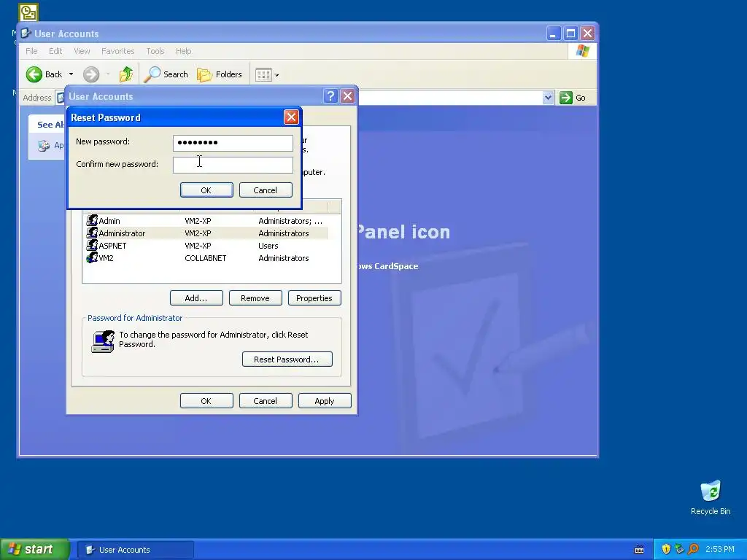Open Search in the explorer toolbar
Screen dimensions: 747x560
166,74
